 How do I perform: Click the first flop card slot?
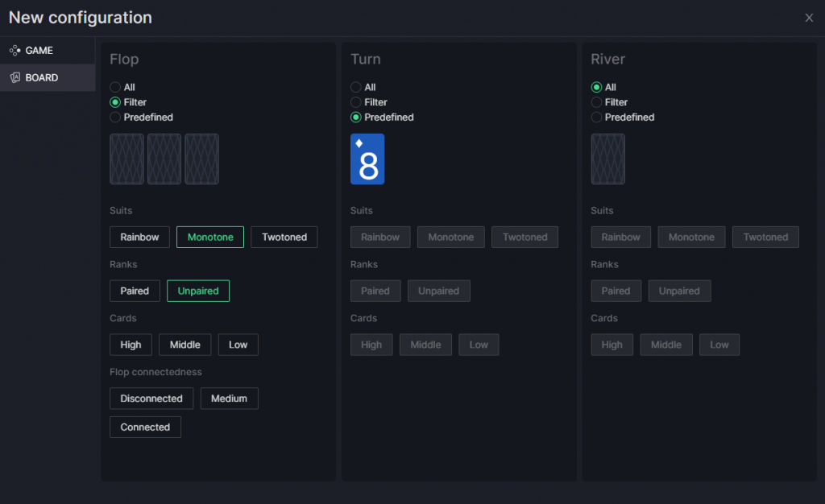tap(126, 159)
